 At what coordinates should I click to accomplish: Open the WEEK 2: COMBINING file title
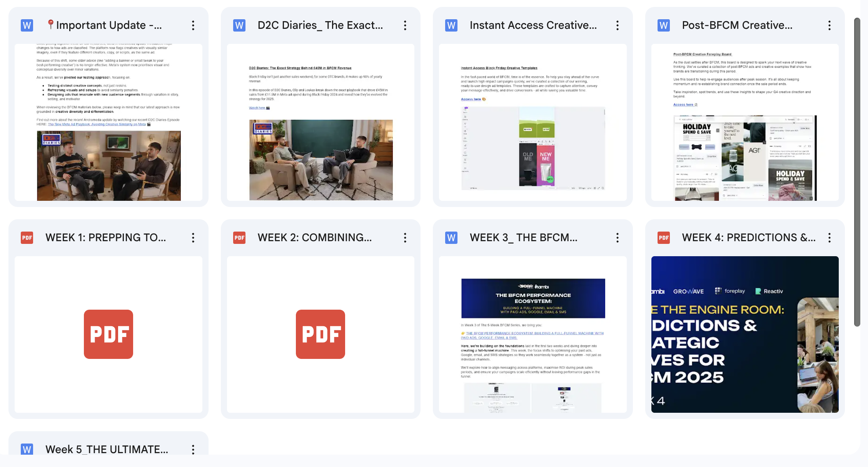click(x=314, y=238)
